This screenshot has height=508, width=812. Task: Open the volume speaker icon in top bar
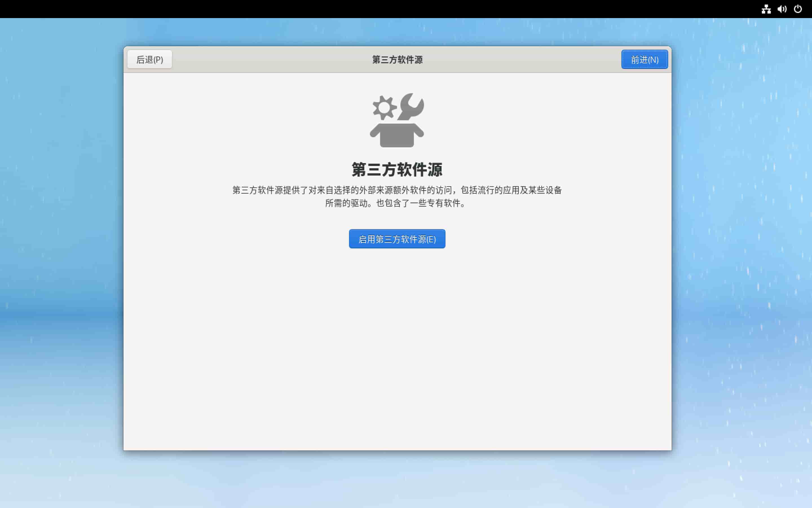[x=782, y=9]
